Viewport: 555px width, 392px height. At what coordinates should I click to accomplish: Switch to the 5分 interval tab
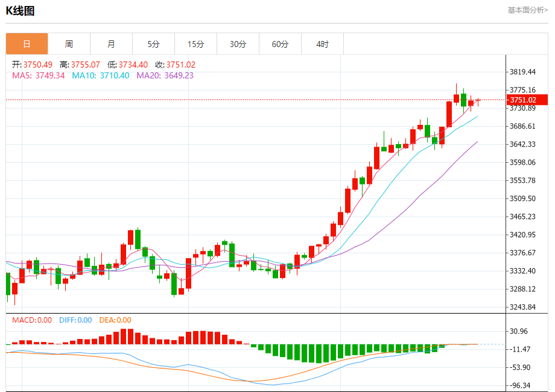click(153, 44)
